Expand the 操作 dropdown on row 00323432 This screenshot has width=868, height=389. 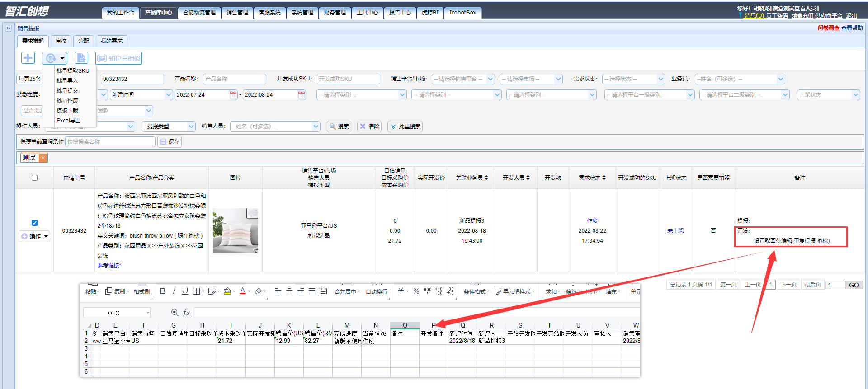[x=34, y=236]
